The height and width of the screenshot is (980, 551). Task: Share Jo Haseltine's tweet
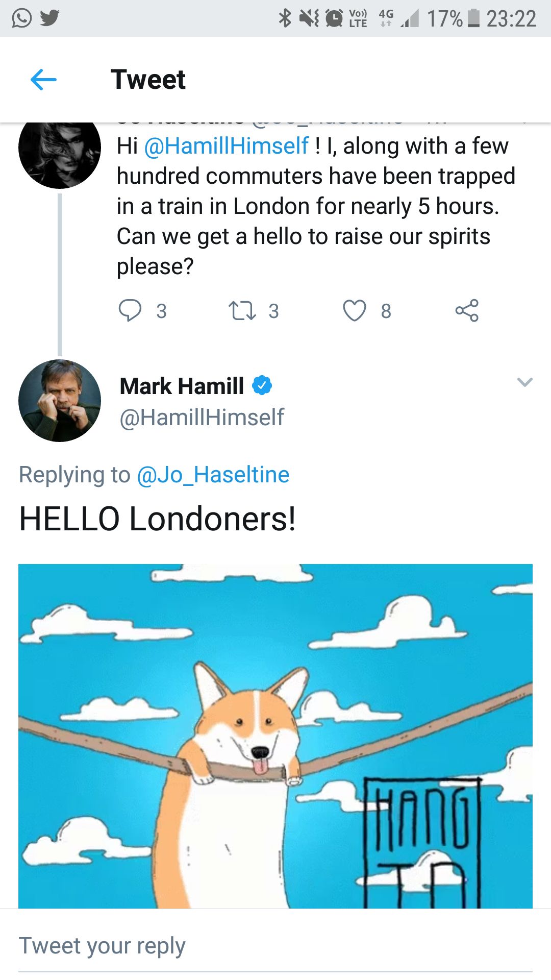[467, 310]
